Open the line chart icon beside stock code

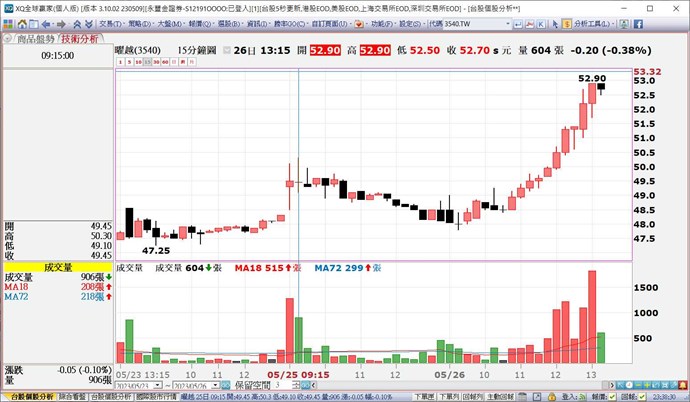coord(529,24)
